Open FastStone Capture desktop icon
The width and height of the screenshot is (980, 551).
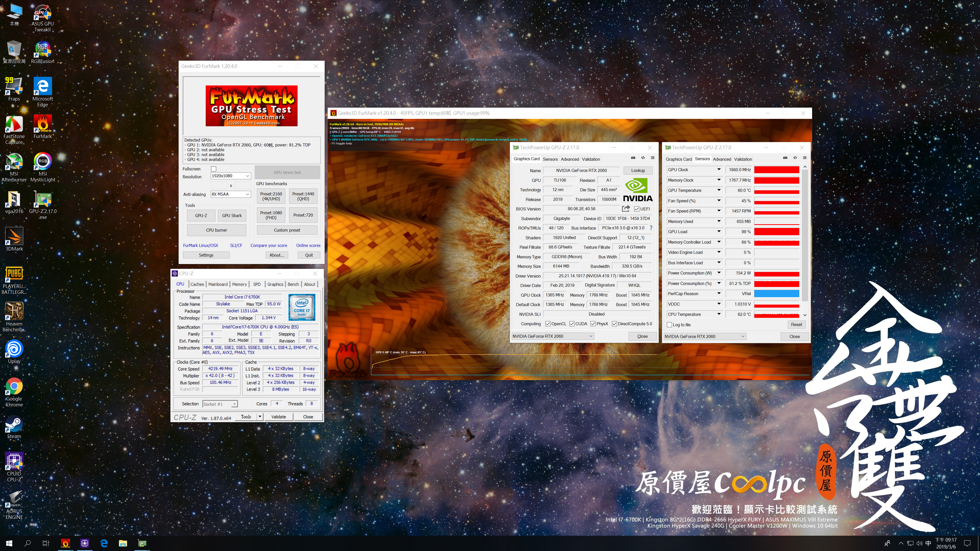coord(14,130)
